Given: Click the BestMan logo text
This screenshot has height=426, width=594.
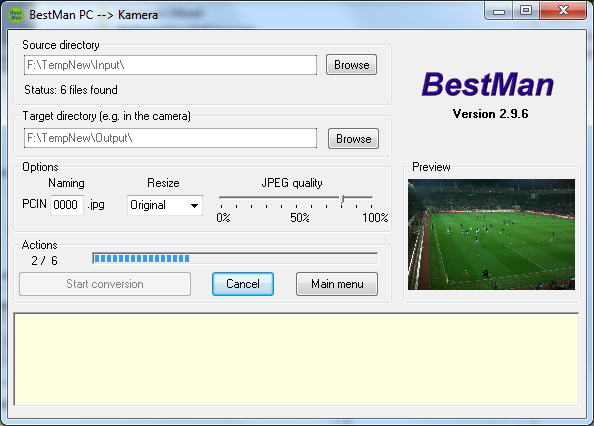Looking at the screenshot, I should pos(488,84).
